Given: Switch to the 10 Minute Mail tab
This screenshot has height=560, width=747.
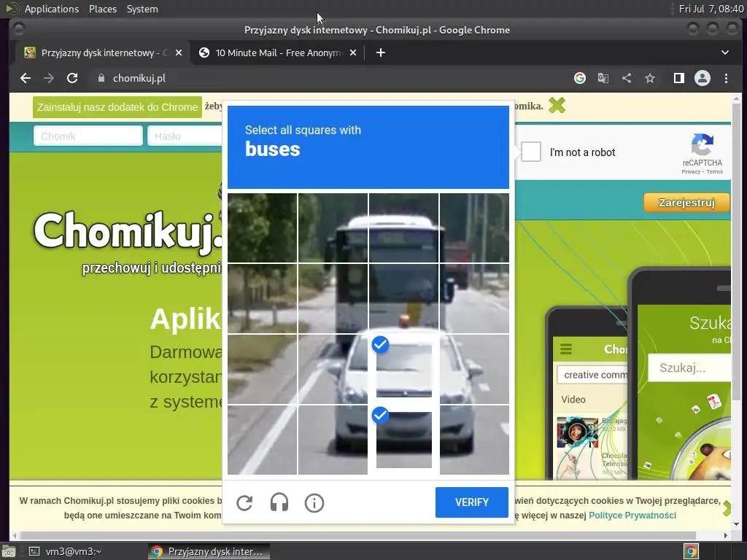Looking at the screenshot, I should pyautogui.click(x=278, y=52).
